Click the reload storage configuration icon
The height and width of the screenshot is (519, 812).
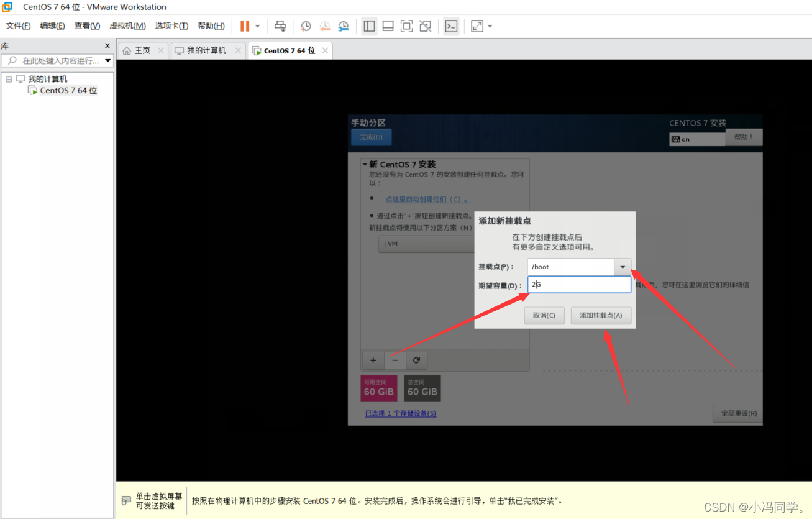pos(417,360)
